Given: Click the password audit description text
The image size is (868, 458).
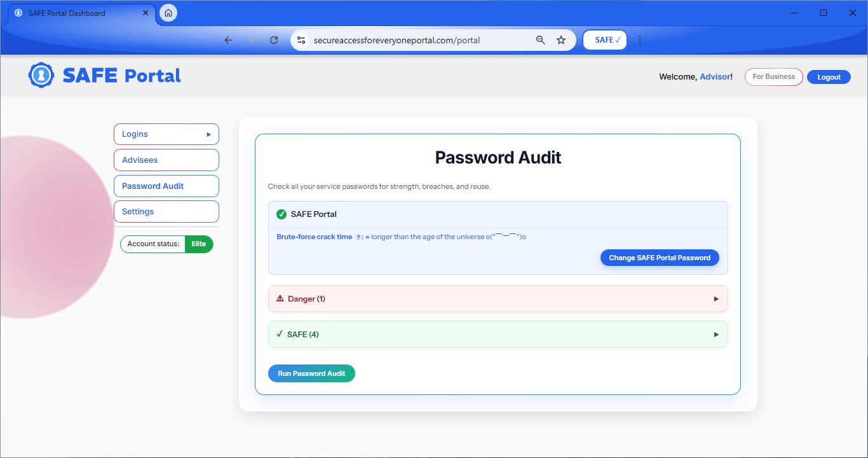Looking at the screenshot, I should [x=379, y=187].
